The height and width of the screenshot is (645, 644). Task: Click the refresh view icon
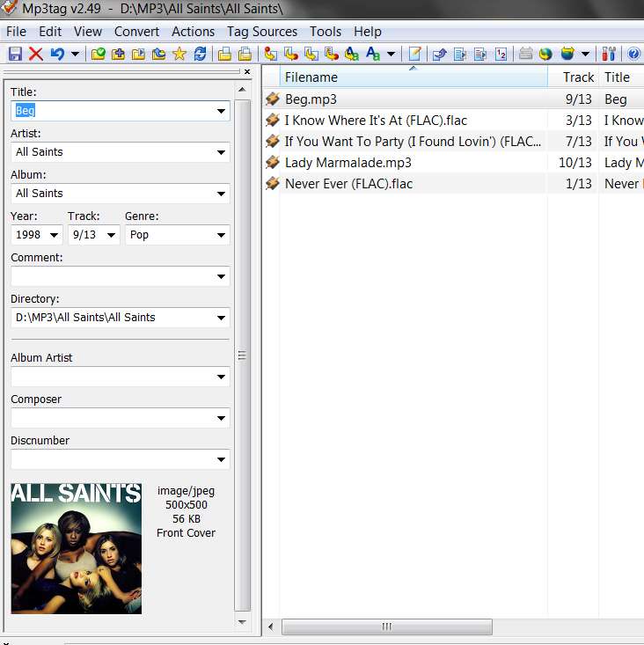200,54
